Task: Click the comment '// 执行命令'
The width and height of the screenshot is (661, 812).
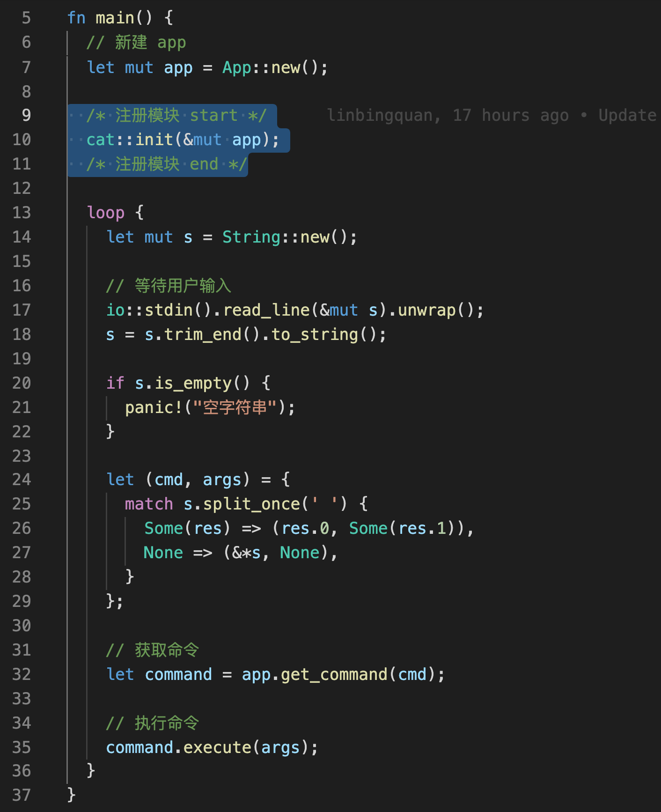Action: pyautogui.click(x=153, y=723)
